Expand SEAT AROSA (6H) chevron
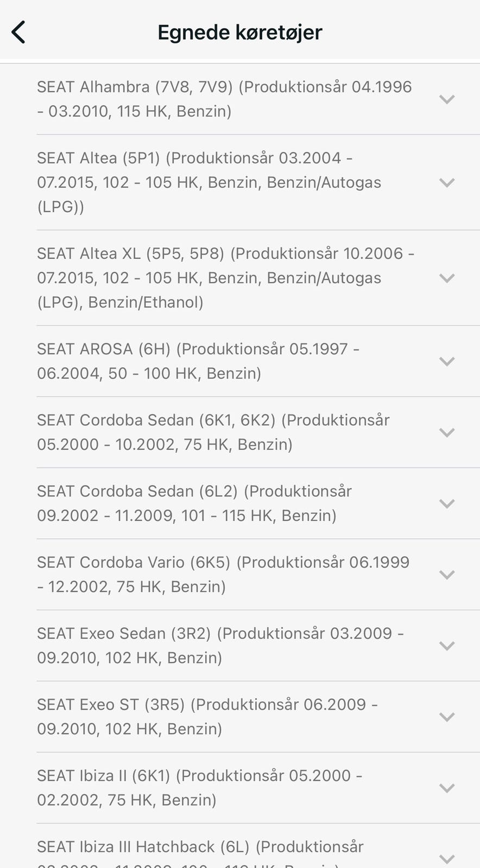 (446, 361)
